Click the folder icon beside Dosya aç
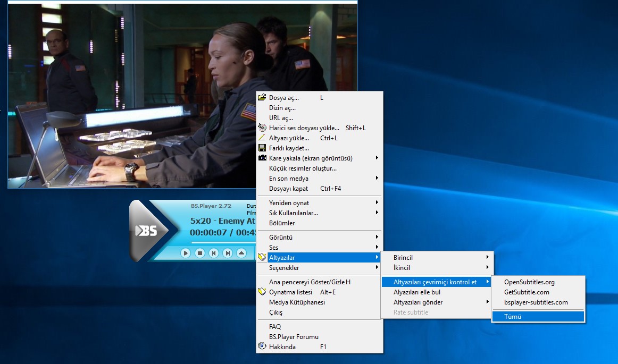 pos(262,98)
